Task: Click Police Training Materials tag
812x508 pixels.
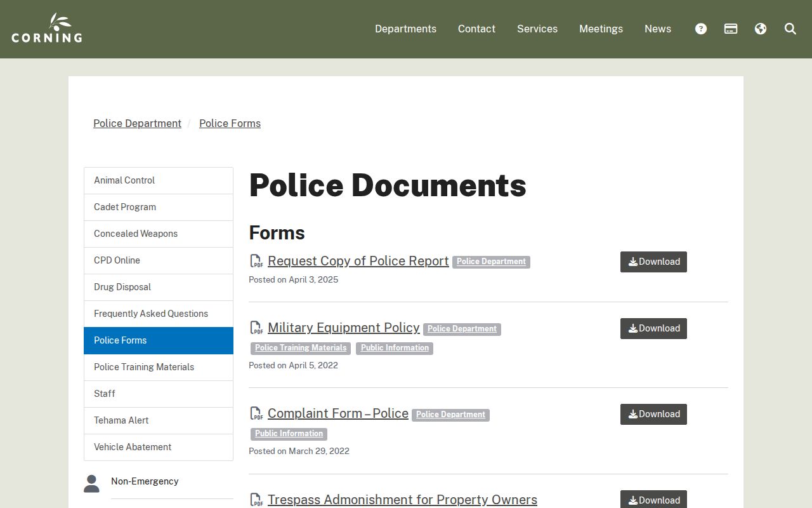Action: [x=301, y=348]
